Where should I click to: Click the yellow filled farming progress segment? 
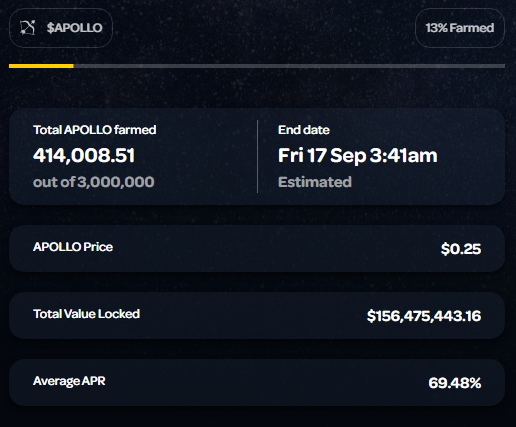[x=41, y=66]
